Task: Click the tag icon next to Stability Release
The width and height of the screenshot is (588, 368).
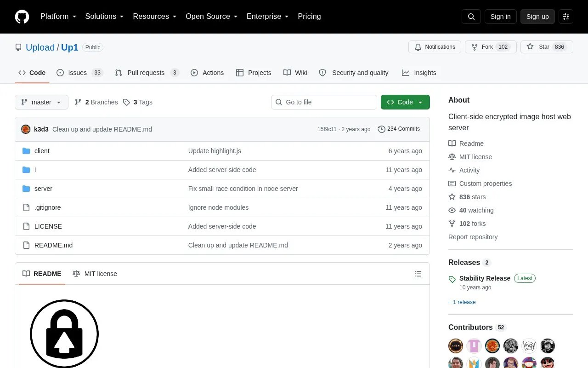Action: [452, 279]
